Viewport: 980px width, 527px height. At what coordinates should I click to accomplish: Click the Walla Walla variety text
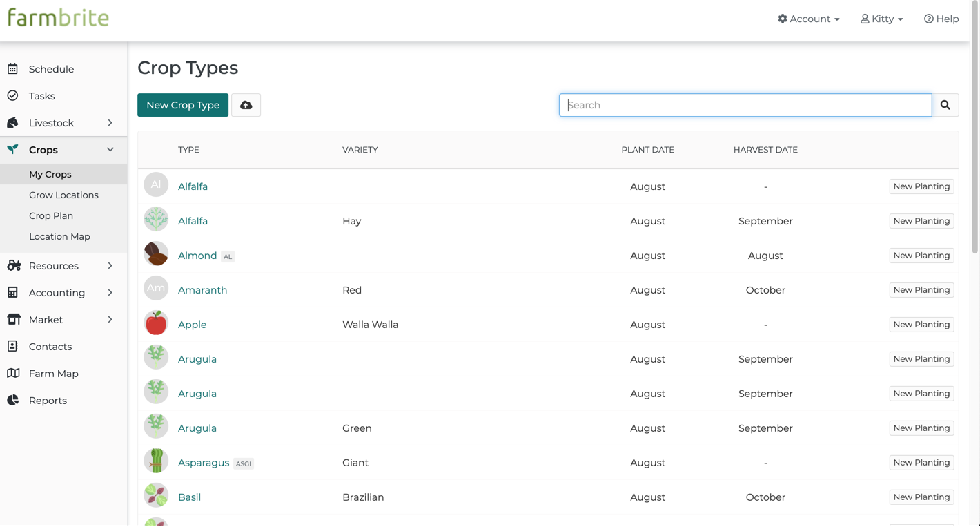370,325
